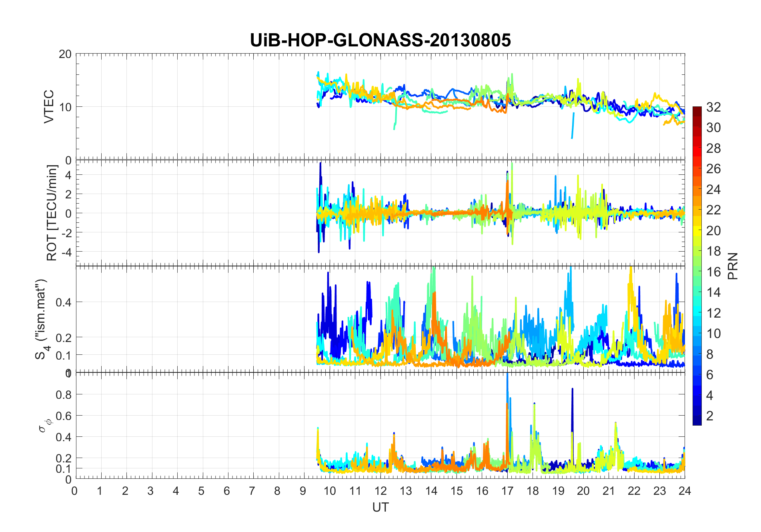Click the UT x-axis label
The height and width of the screenshot is (532, 761).
[x=380, y=507]
